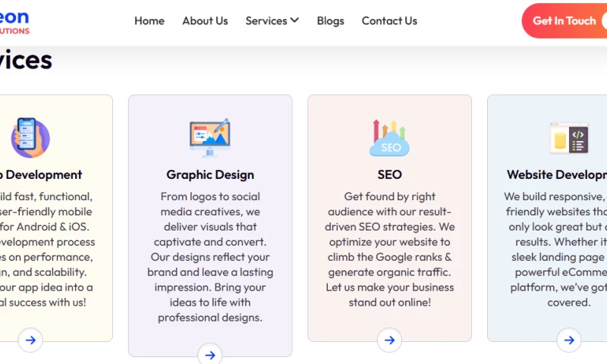Screen dimensions: 607x364
Task: Open the Blogs menu item
Action: [330, 21]
